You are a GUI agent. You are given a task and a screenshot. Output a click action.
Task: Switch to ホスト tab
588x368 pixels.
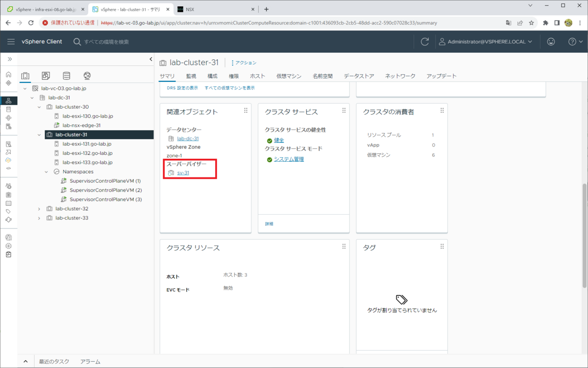(257, 76)
